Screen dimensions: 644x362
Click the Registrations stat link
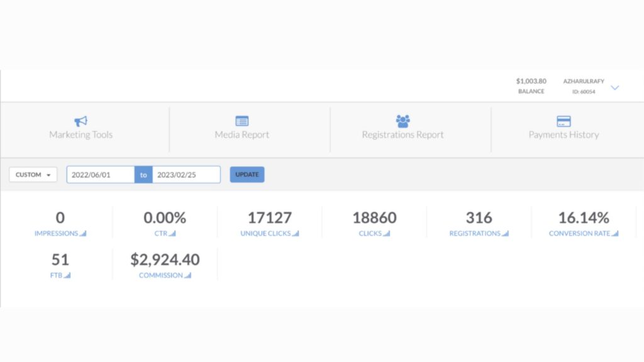475,234
